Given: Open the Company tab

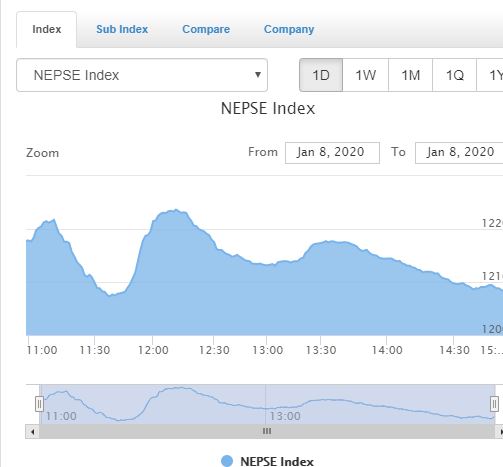Looking at the screenshot, I should click(289, 29).
